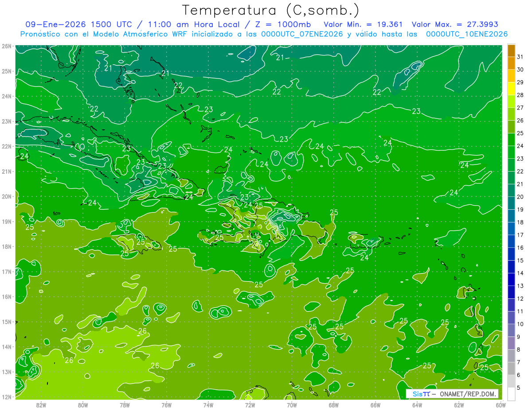The width and height of the screenshot is (532, 411).
Task: Click legend scale value 10
Action: click(520, 324)
